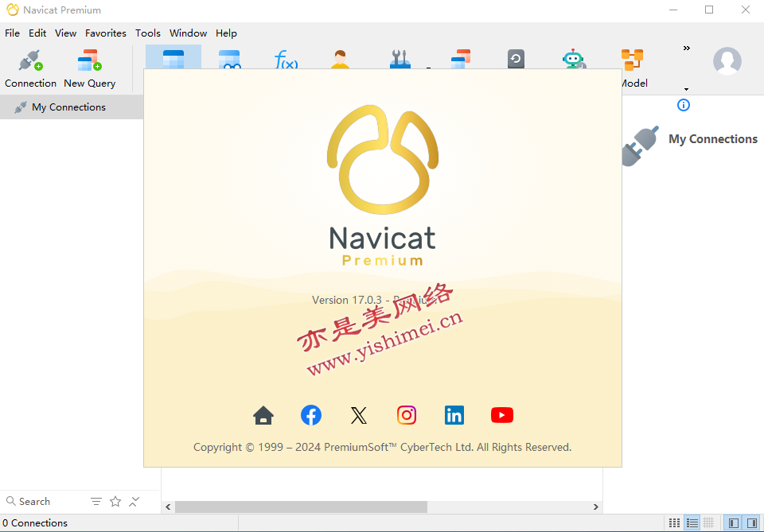The image size is (764, 532).
Task: Click the YouTube icon in About
Action: (502, 415)
